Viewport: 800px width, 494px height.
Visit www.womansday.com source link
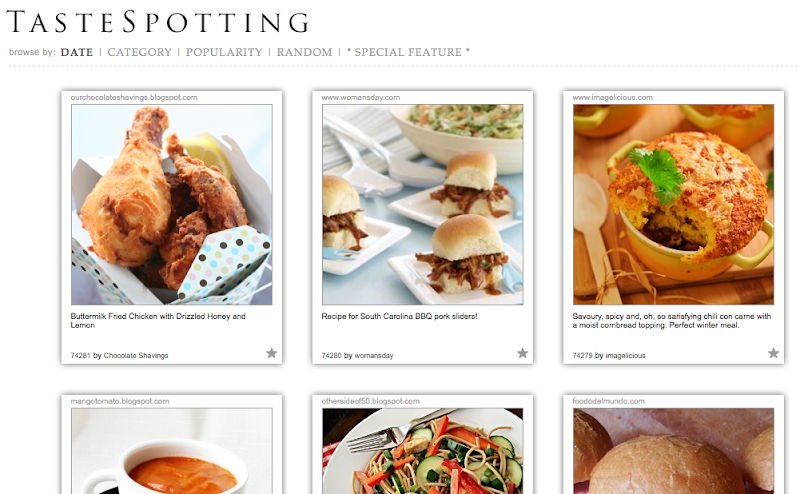[361, 97]
